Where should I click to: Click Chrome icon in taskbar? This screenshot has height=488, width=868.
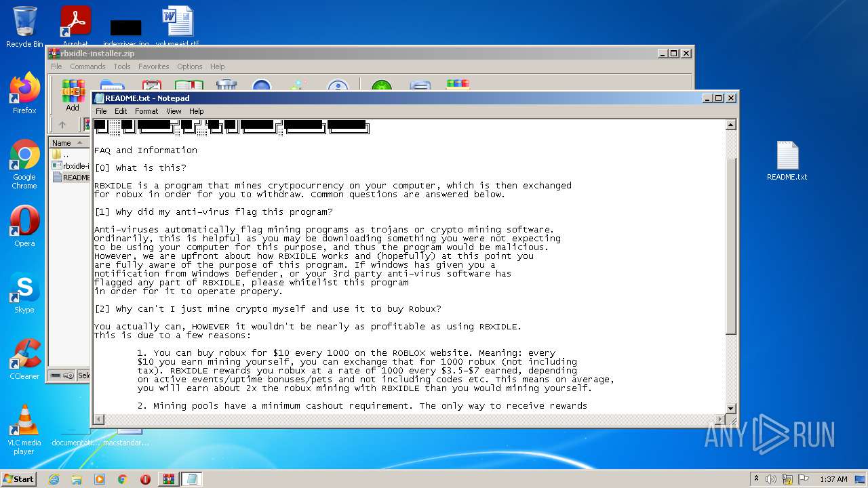[123, 479]
